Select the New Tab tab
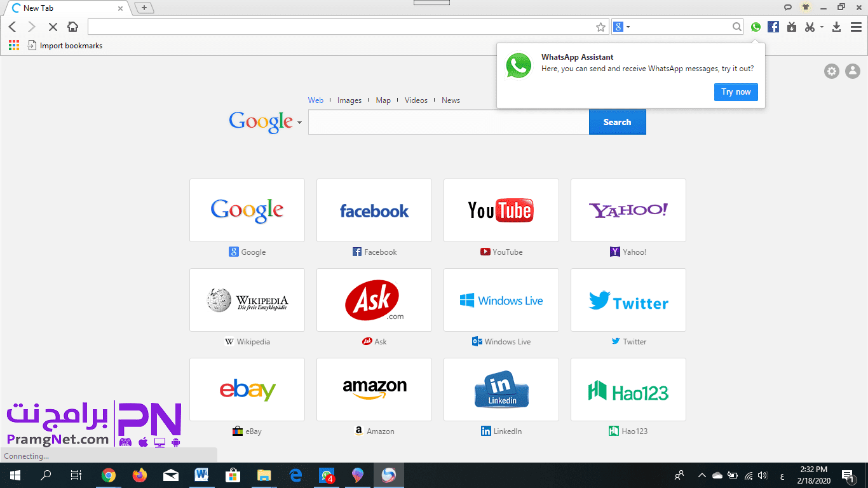This screenshot has height=488, width=868. [x=67, y=8]
